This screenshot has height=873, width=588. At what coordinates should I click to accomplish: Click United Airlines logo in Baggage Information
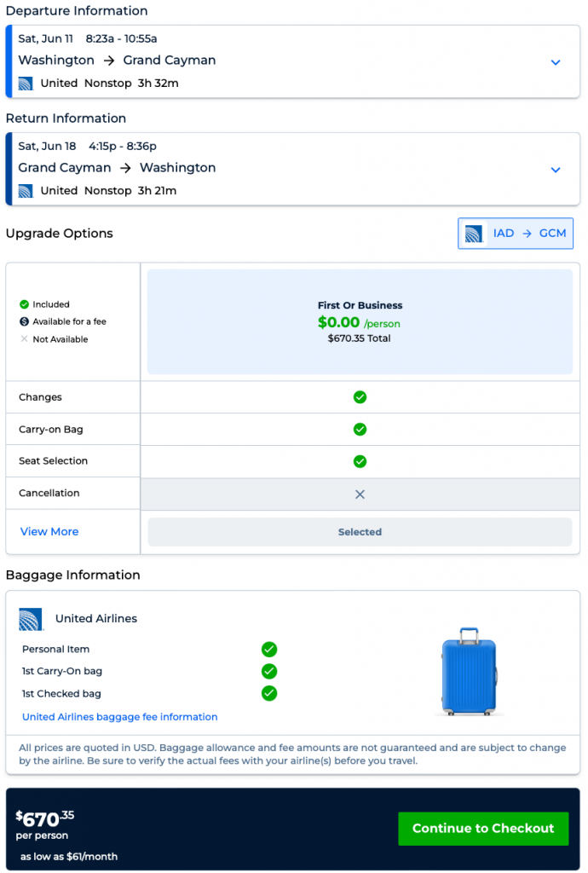point(31,619)
